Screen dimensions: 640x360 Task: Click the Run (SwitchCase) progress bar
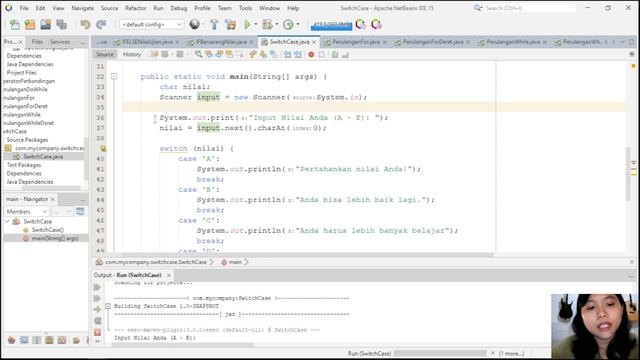(x=440, y=353)
